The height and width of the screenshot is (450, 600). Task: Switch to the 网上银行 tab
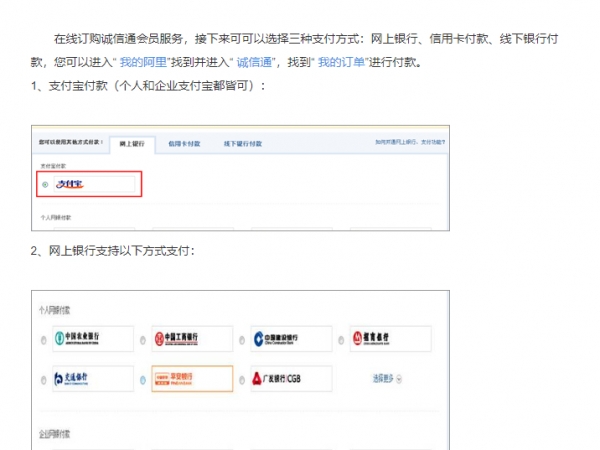pyautogui.click(x=131, y=144)
